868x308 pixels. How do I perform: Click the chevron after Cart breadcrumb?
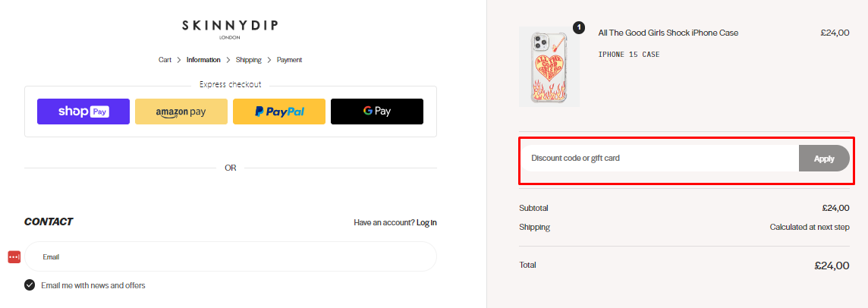(179, 60)
